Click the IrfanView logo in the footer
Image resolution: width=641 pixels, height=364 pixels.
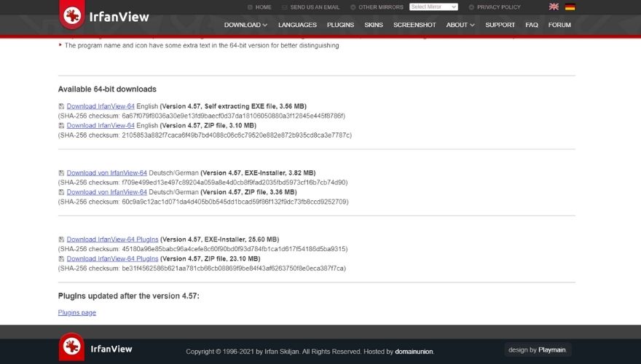[96, 348]
